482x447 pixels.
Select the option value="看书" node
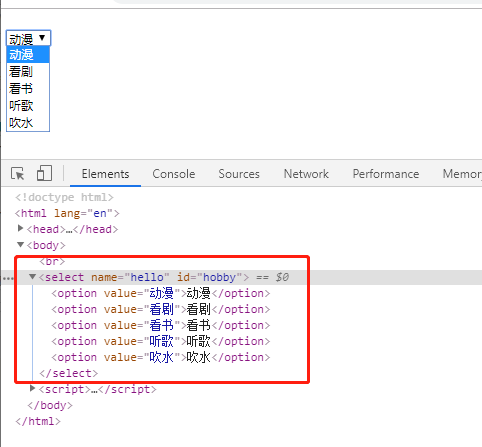(160, 325)
